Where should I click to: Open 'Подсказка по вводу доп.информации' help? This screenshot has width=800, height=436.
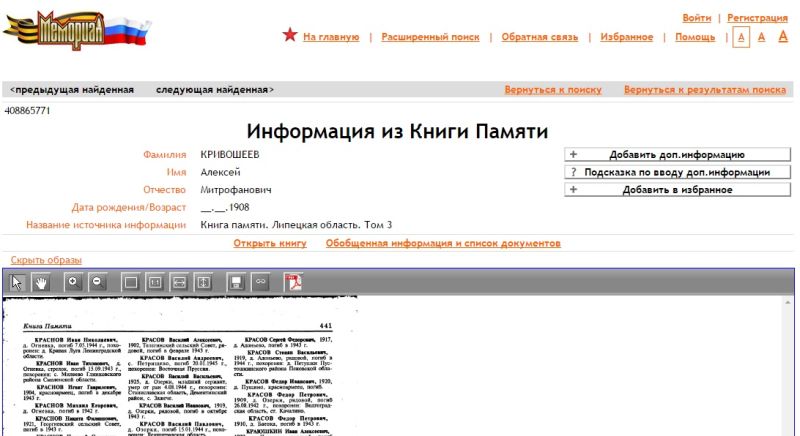click(677, 172)
